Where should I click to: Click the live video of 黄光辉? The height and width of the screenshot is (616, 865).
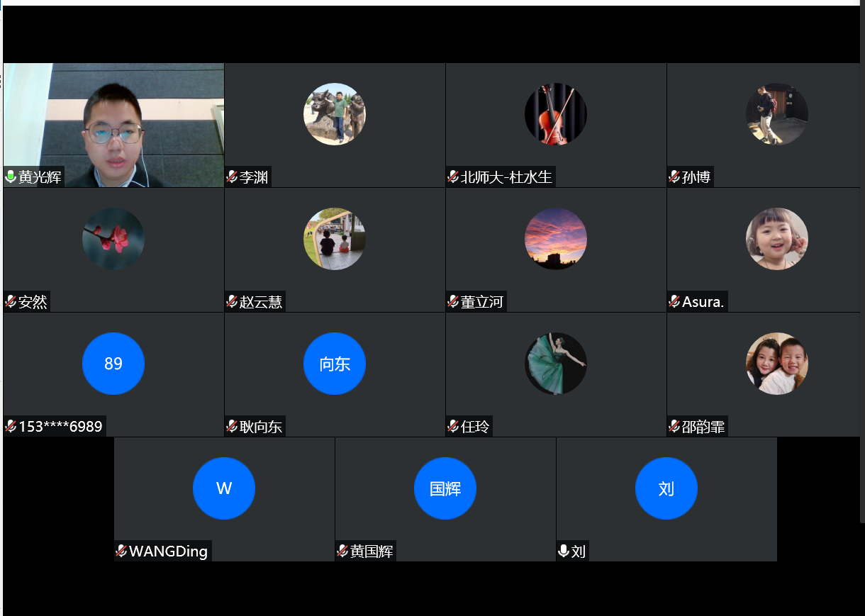coord(113,124)
